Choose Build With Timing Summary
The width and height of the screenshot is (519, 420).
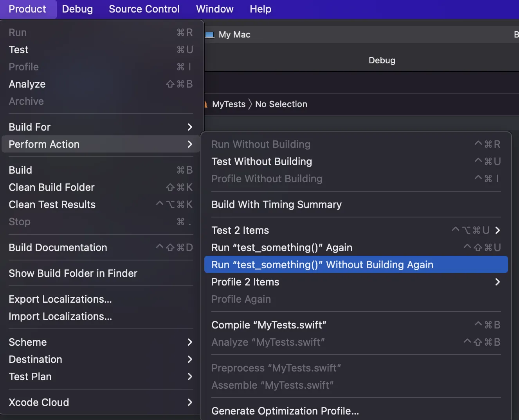[276, 205]
